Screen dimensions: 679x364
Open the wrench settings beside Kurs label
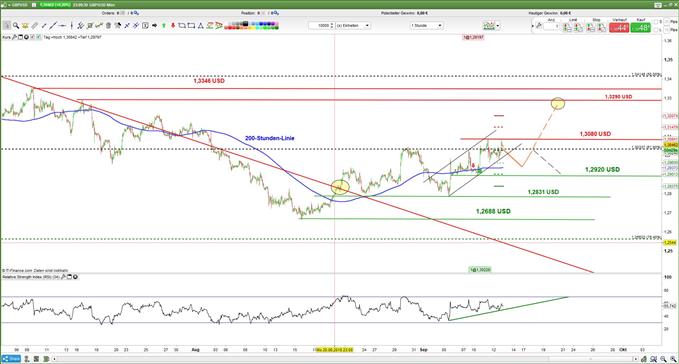click(14, 37)
